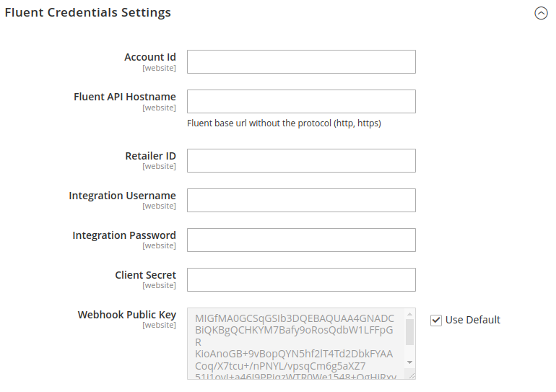
Task: Click the Client Secret input box
Action: click(301, 280)
